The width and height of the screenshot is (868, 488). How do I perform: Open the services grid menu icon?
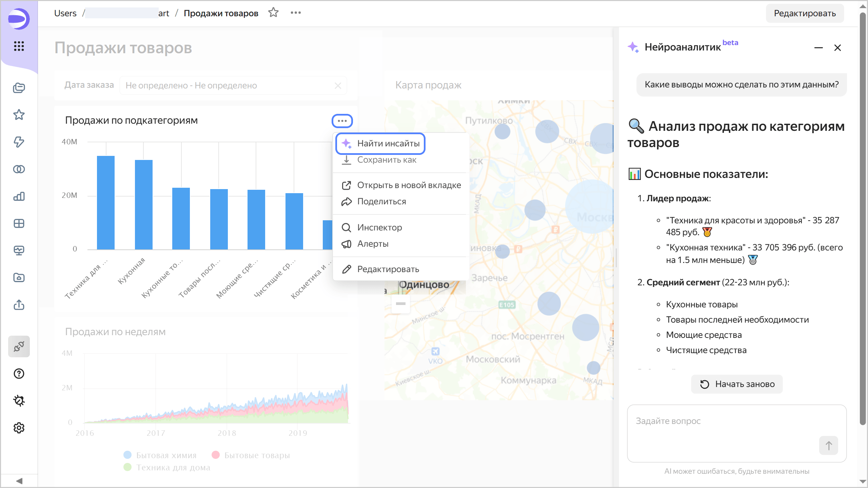pyautogui.click(x=19, y=46)
